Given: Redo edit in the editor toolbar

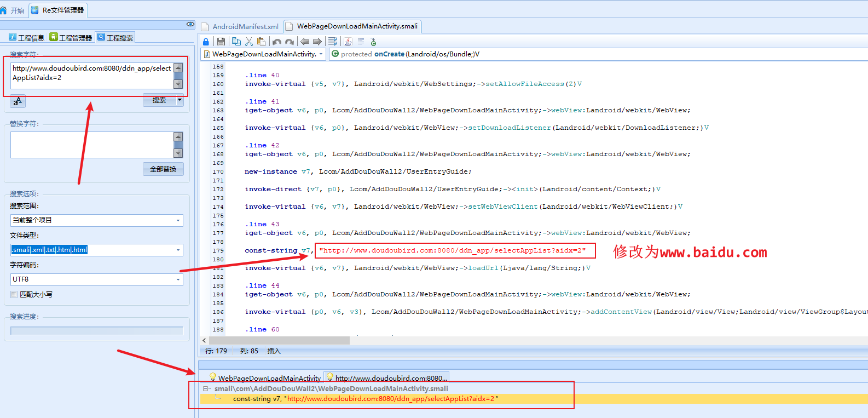Looking at the screenshot, I should (x=290, y=42).
